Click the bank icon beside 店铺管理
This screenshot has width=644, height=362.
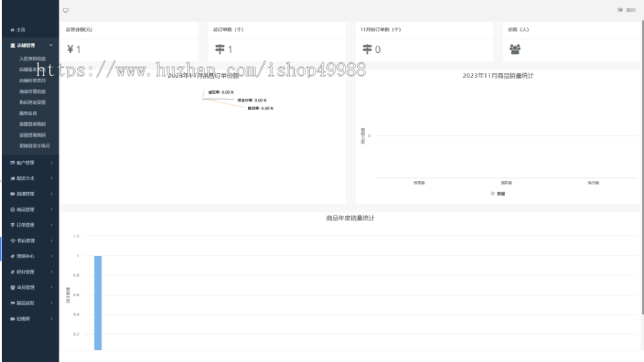click(12, 45)
